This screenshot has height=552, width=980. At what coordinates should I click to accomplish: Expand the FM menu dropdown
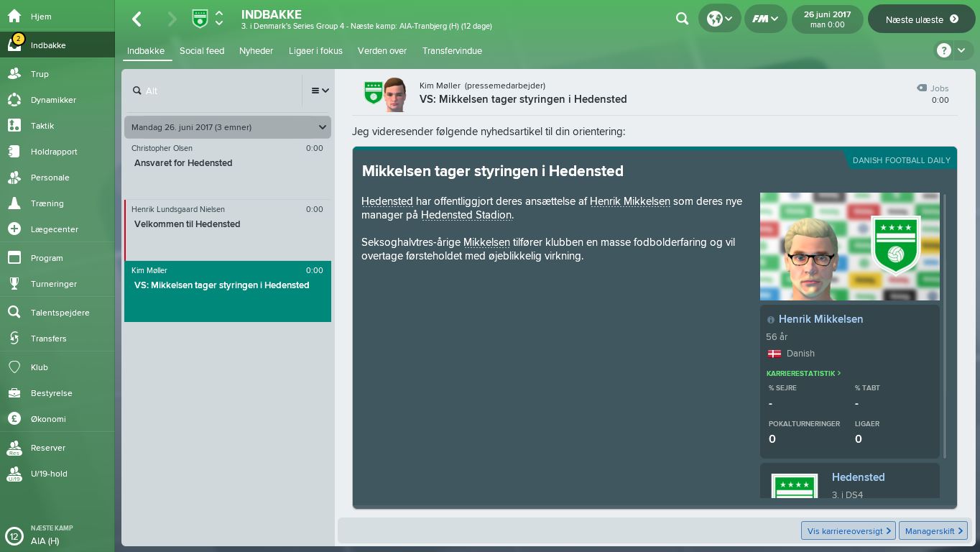tap(765, 19)
